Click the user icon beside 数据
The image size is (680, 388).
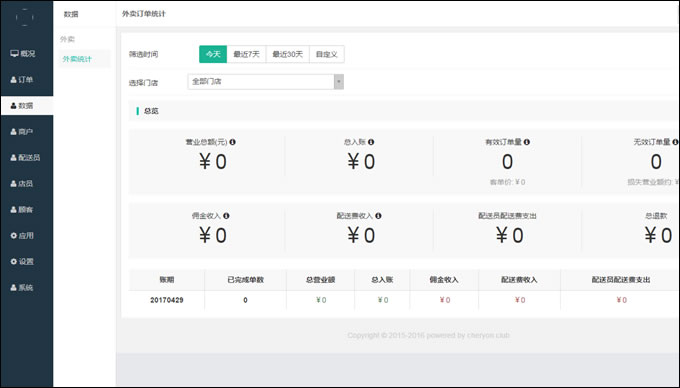click(x=13, y=106)
